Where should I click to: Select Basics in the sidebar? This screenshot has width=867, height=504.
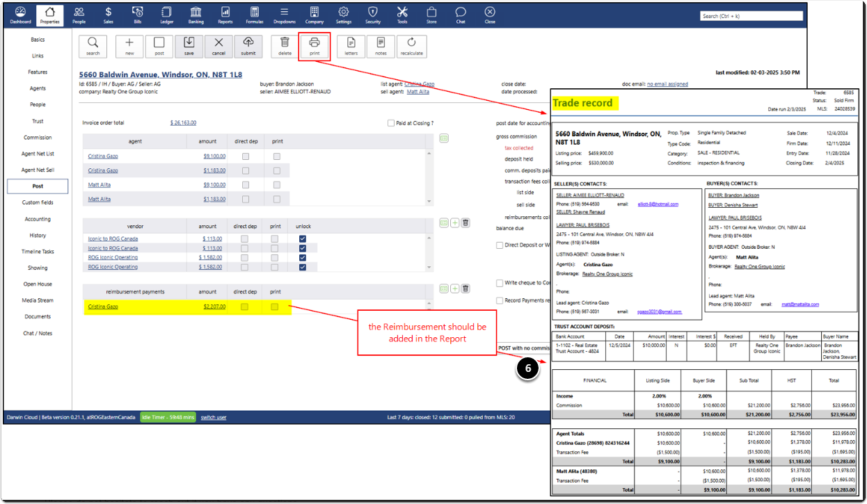pos(38,40)
